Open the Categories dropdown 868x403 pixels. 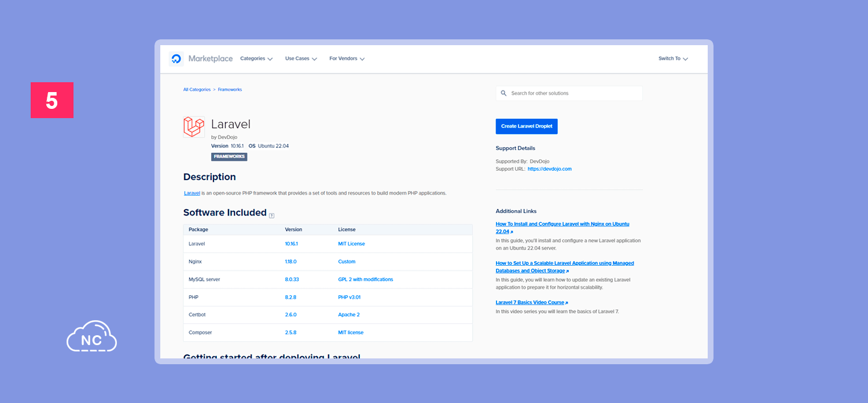[x=256, y=58]
